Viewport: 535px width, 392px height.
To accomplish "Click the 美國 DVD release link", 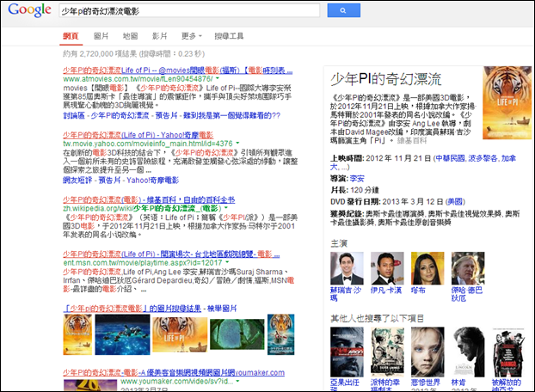I will coord(456,201).
